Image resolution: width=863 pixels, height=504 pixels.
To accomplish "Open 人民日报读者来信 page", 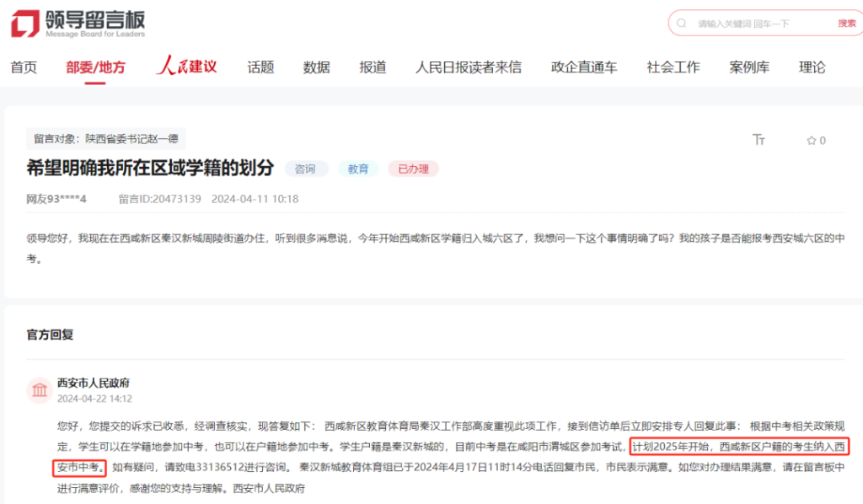I will tap(469, 67).
